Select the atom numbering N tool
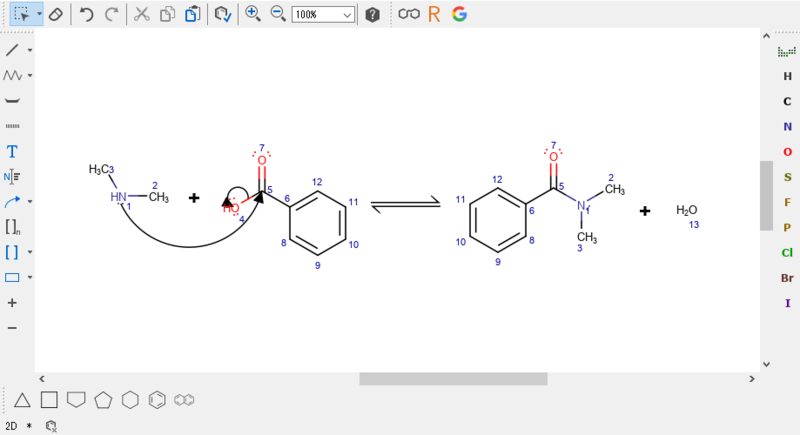The height and width of the screenshot is (435, 800). pos(12,177)
